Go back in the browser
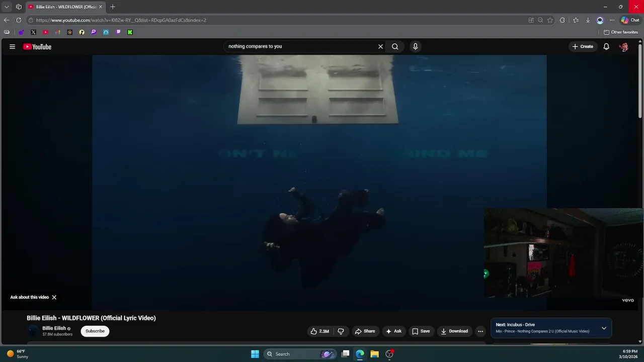This screenshot has height=362, width=644. pyautogui.click(x=7, y=20)
